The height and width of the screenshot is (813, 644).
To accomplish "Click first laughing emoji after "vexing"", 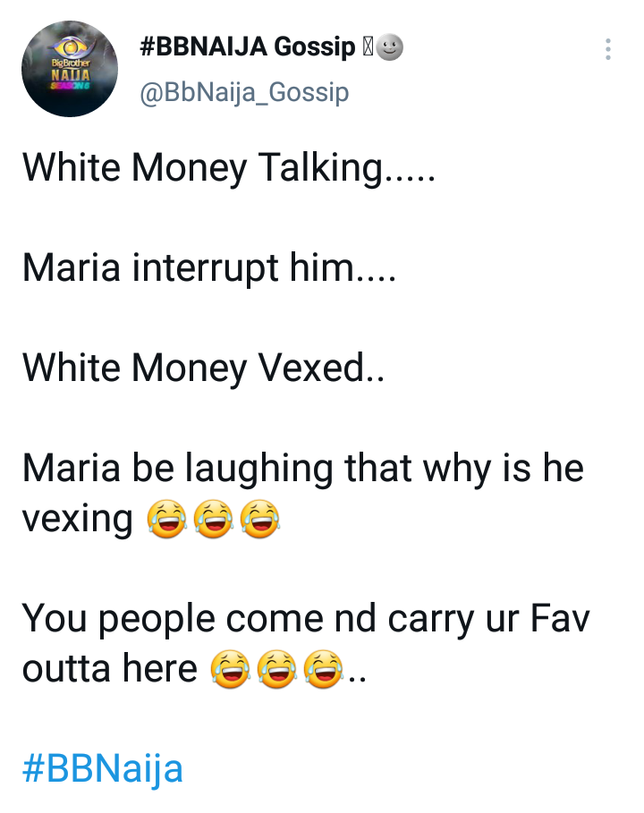I will point(166,519).
